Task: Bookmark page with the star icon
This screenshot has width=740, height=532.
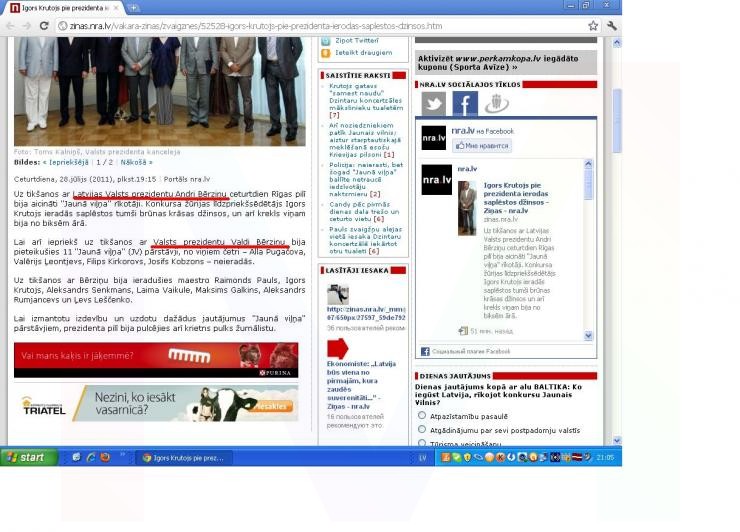Action: (x=593, y=25)
